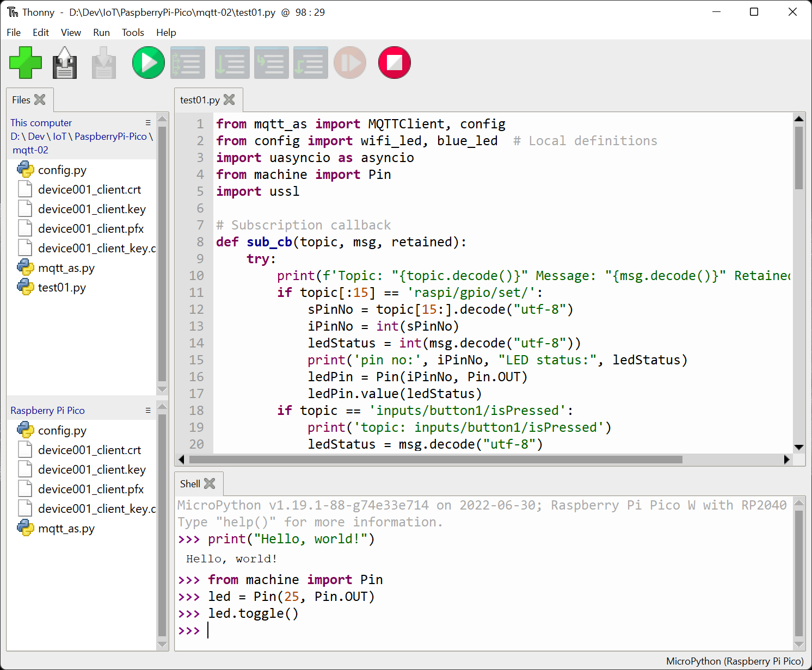
Task: Close the Files panel tab
Action: pyautogui.click(x=40, y=100)
